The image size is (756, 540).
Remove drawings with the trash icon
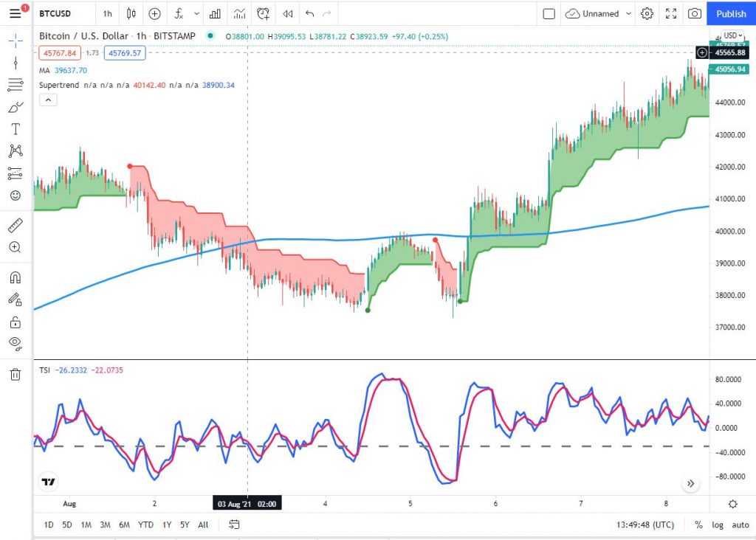(15, 375)
